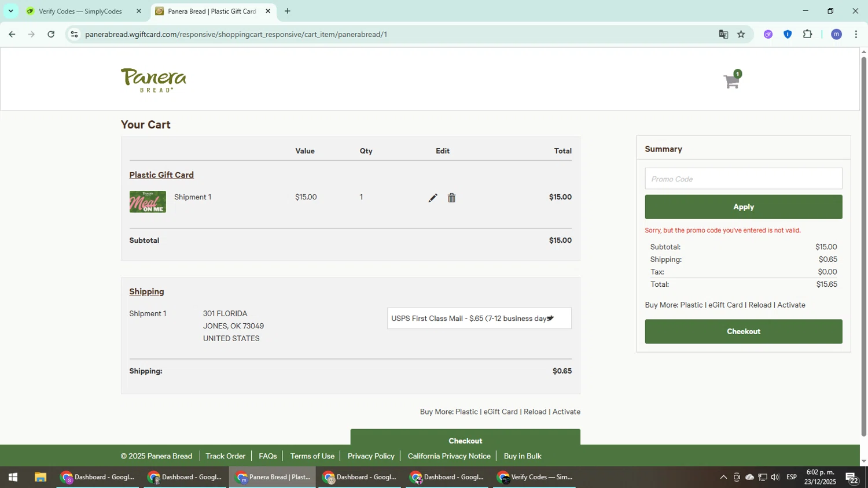The image size is (868, 488).
Task: Click Reload in Summary Buy More links
Action: (760, 305)
